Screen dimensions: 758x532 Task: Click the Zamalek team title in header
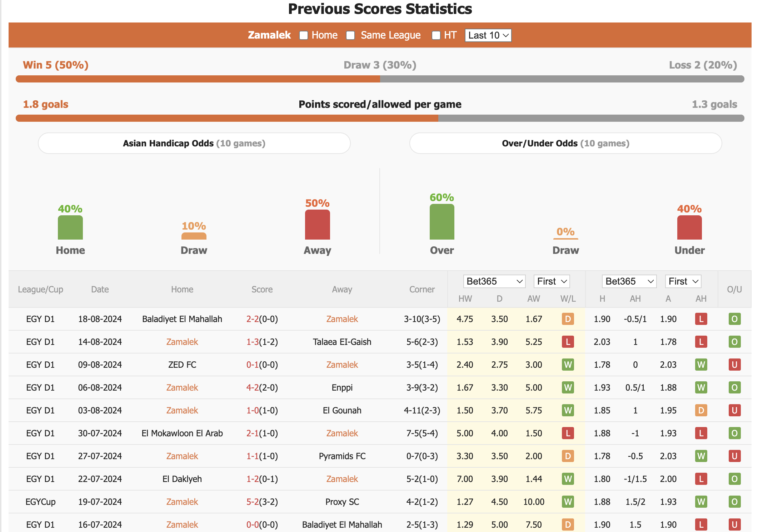[269, 35]
